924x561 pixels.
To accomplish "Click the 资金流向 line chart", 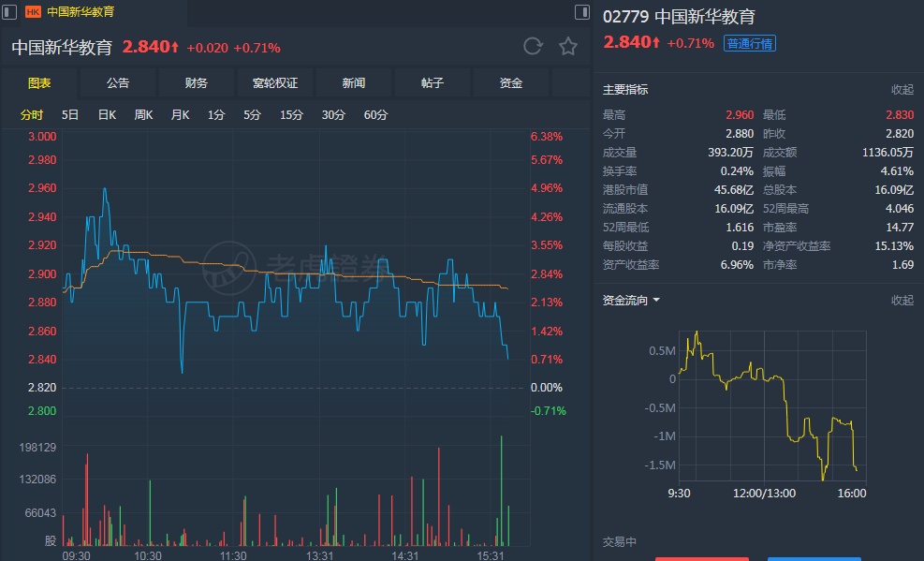I will 772,406.
